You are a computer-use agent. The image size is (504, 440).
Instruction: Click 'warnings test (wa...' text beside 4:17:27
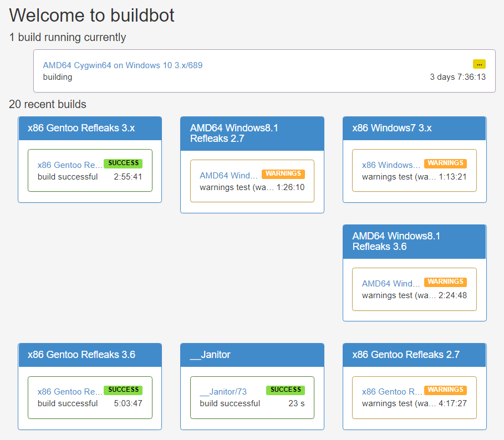(399, 403)
